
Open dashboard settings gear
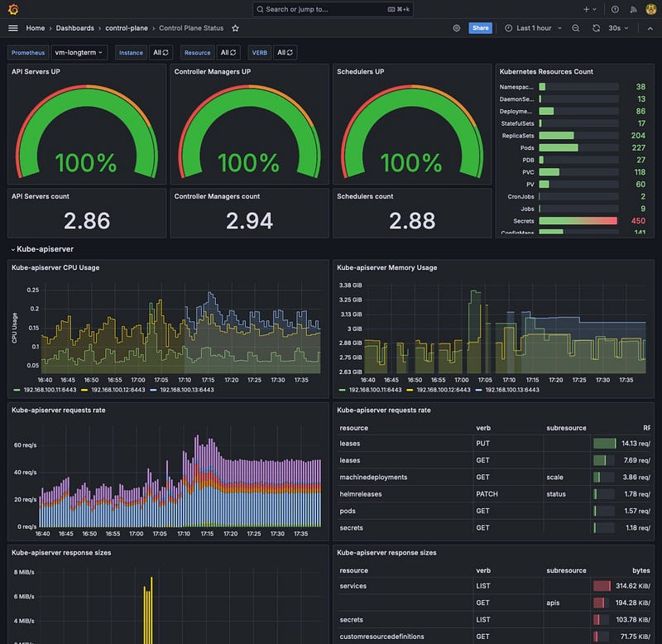[x=457, y=28]
